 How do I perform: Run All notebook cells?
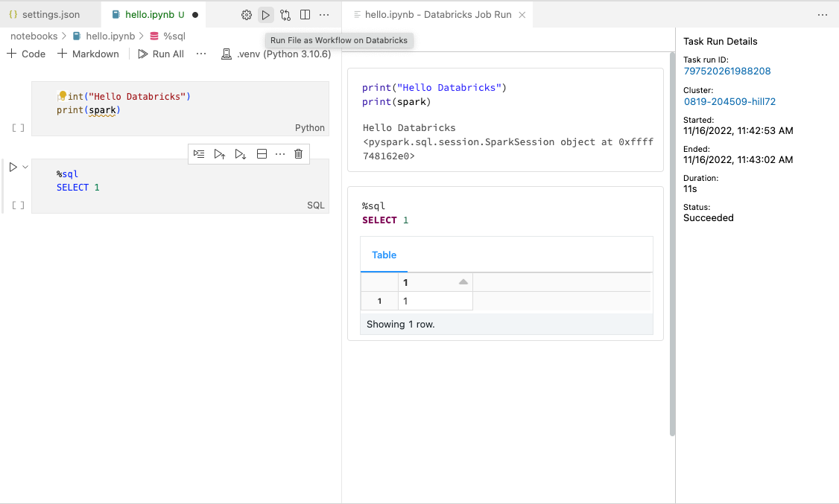pos(161,54)
